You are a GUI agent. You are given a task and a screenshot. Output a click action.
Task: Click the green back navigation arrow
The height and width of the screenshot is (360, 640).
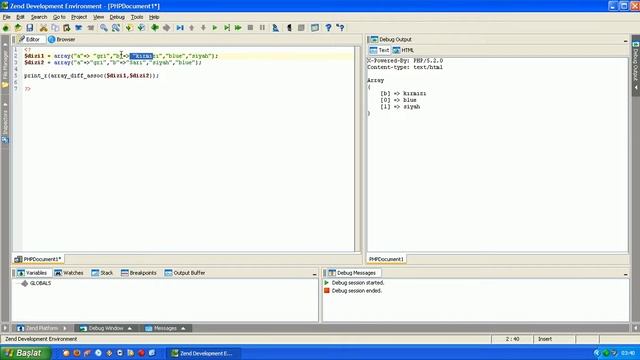point(155,28)
